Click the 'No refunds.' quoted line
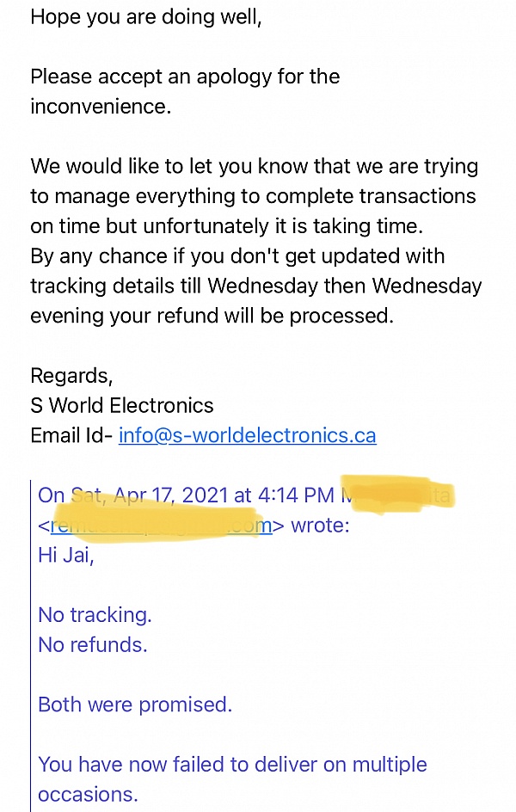The height and width of the screenshot is (812, 516). [93, 645]
